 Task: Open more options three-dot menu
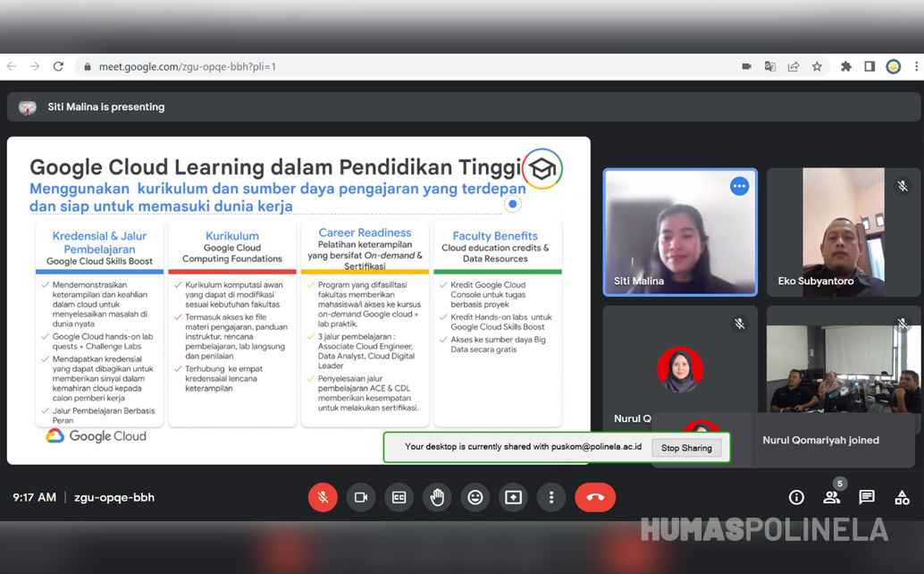click(551, 497)
